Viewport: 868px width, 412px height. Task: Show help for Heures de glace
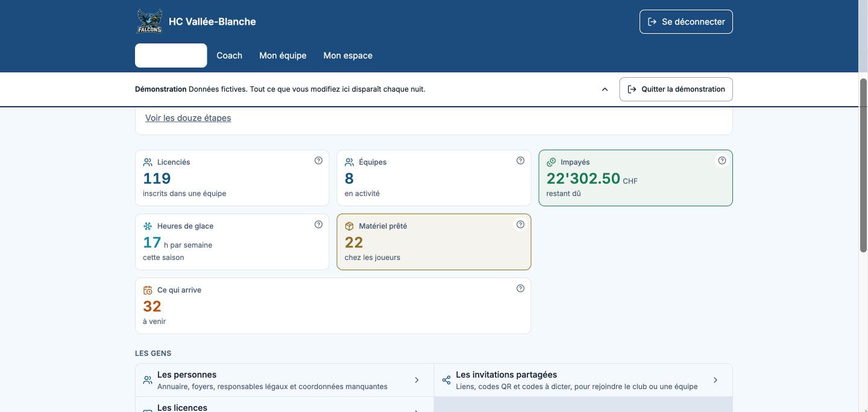318,224
